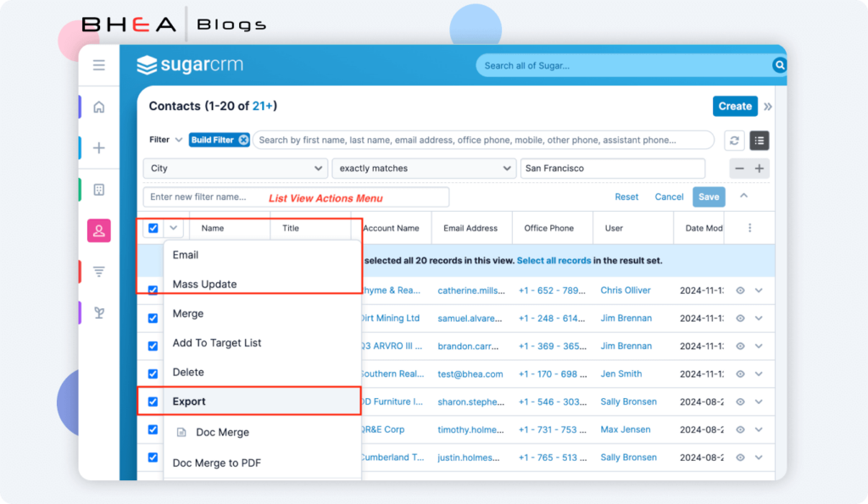This screenshot has width=868, height=504.
Task: Remove the Build Filter tag
Action: (x=243, y=140)
